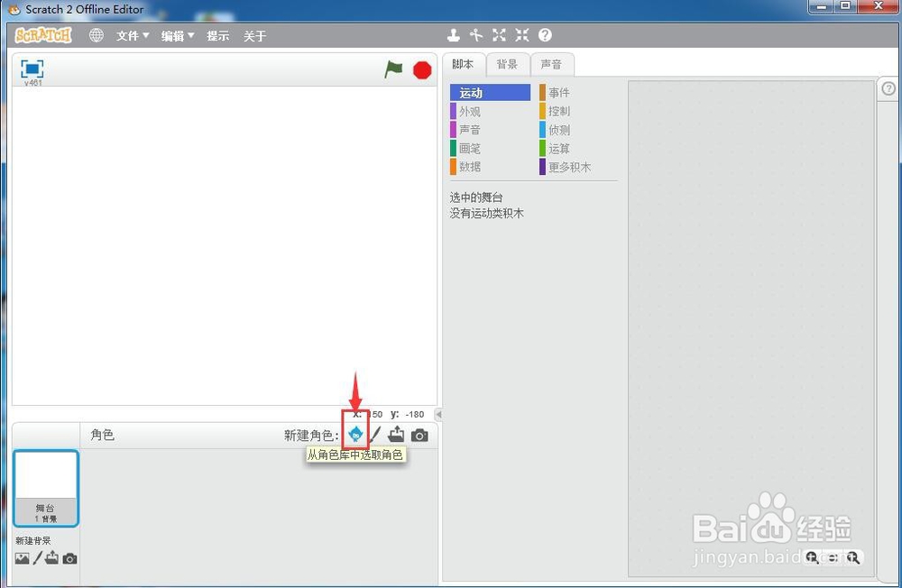The image size is (902, 588).
Task: Paint a new sprite with the brush icon
Action: (376, 434)
